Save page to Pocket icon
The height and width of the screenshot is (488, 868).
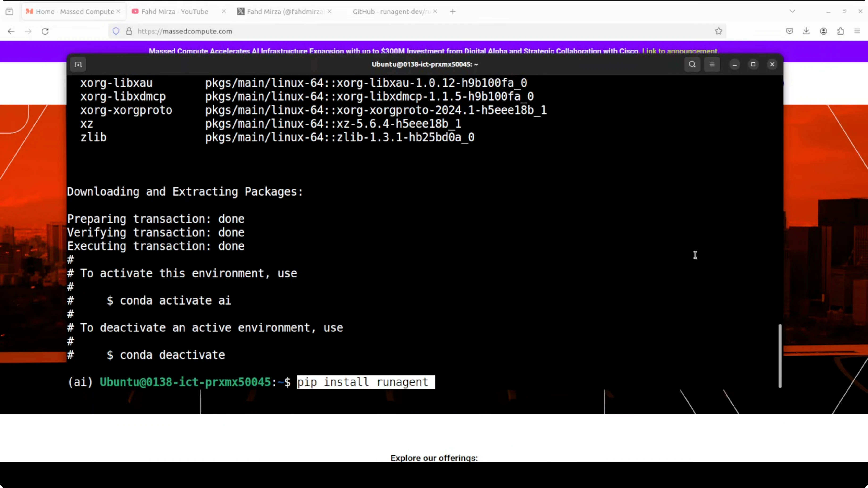(x=789, y=31)
